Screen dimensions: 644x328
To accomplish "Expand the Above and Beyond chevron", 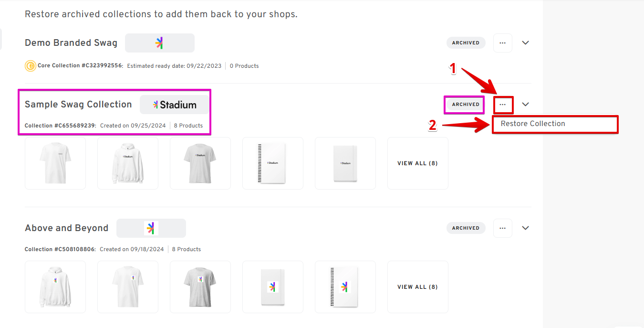I will (x=525, y=228).
